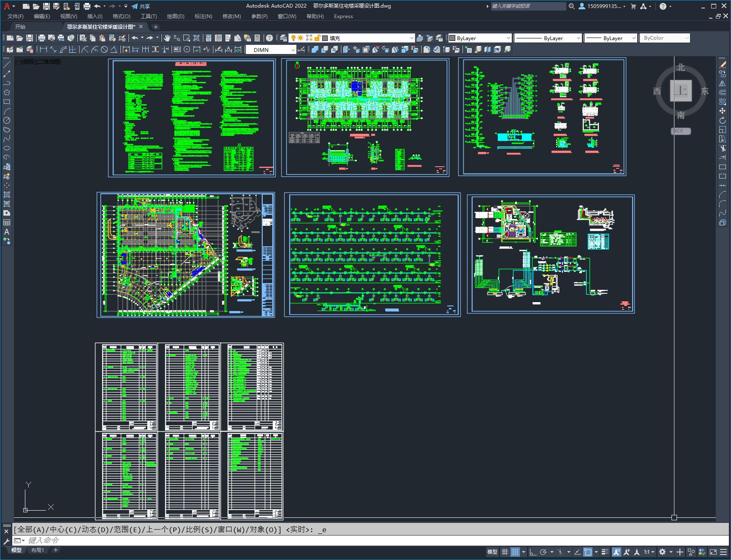Viewport: 731px width, 560px height.
Task: Toggle snap mode in status bar
Action: (x=515, y=552)
